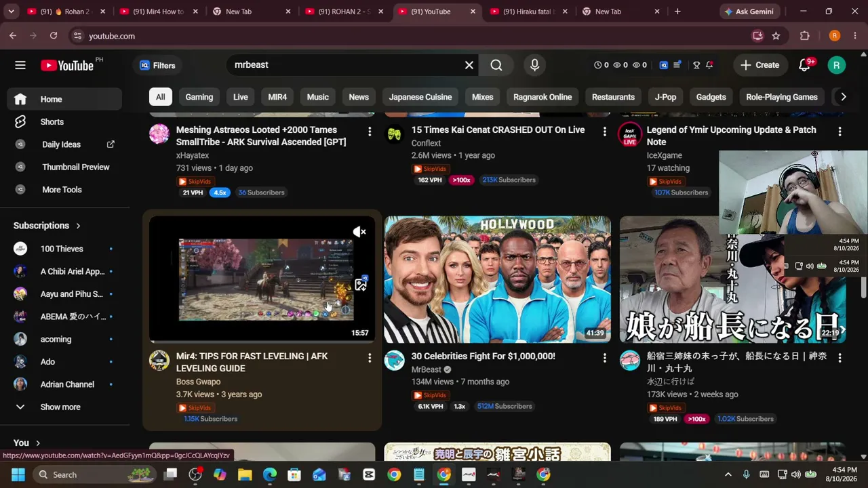
Task: Open options for Meshing Astraeos video
Action: [370, 131]
